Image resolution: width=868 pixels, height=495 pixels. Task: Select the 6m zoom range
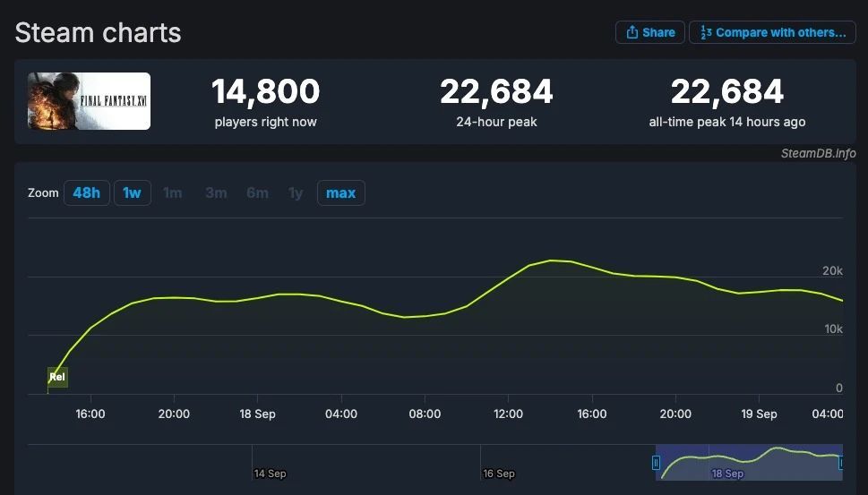pos(257,193)
